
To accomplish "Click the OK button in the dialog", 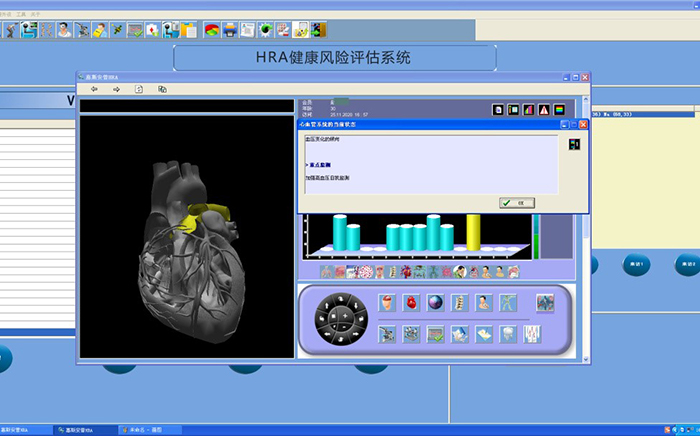I will (518, 202).
